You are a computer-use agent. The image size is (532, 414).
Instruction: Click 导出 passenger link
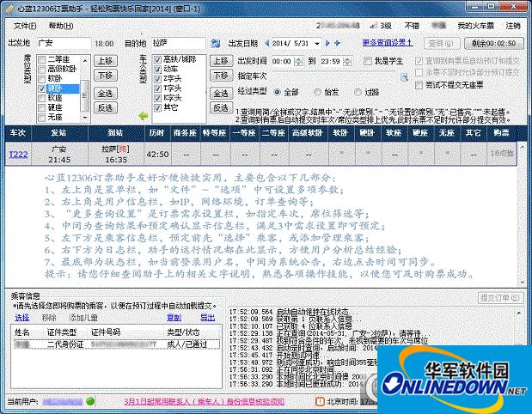208,318
